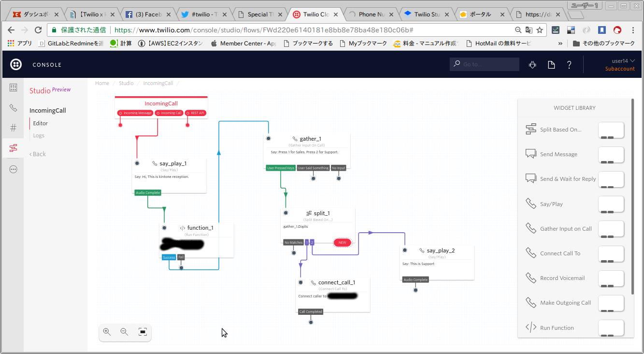
Task: Click the Success transition on function_1
Action: point(169,257)
